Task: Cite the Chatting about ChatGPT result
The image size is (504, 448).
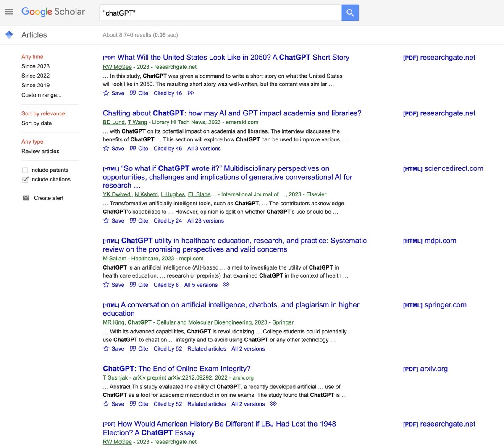Action: 139,149
